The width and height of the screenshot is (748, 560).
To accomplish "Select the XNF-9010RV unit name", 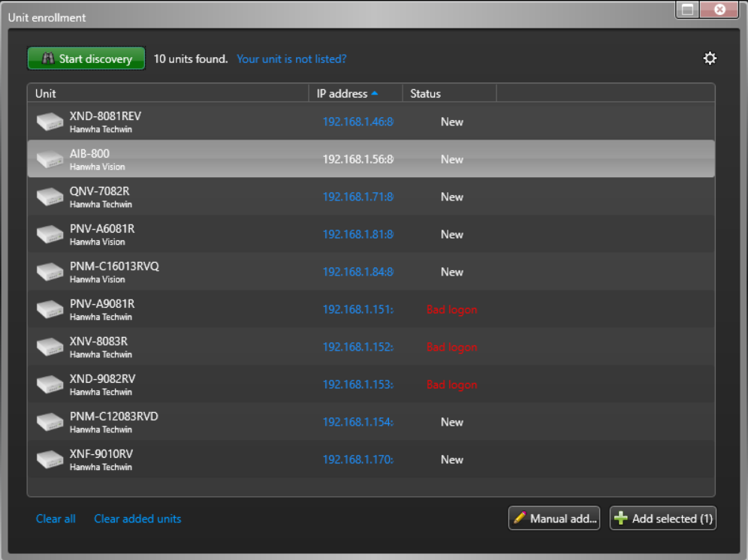I will pos(101,453).
